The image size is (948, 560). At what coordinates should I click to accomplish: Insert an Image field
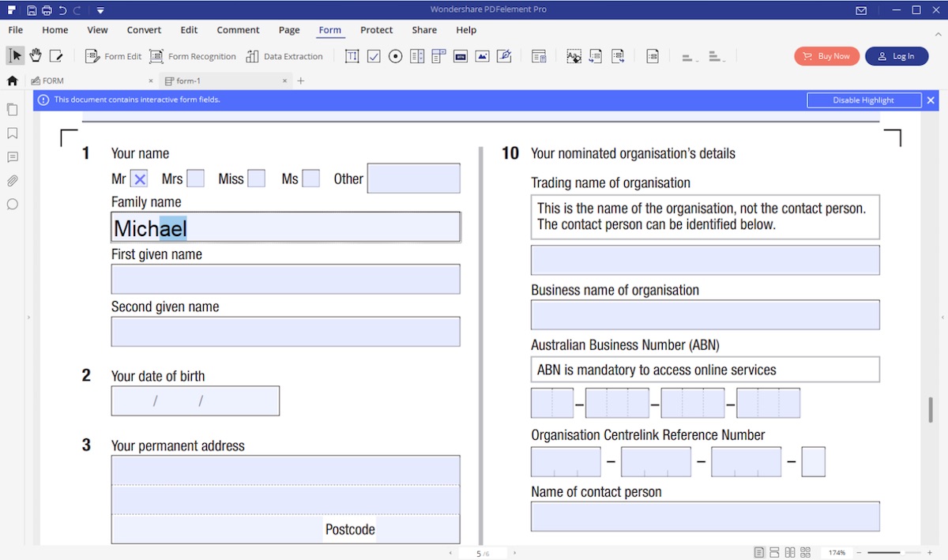click(x=482, y=56)
